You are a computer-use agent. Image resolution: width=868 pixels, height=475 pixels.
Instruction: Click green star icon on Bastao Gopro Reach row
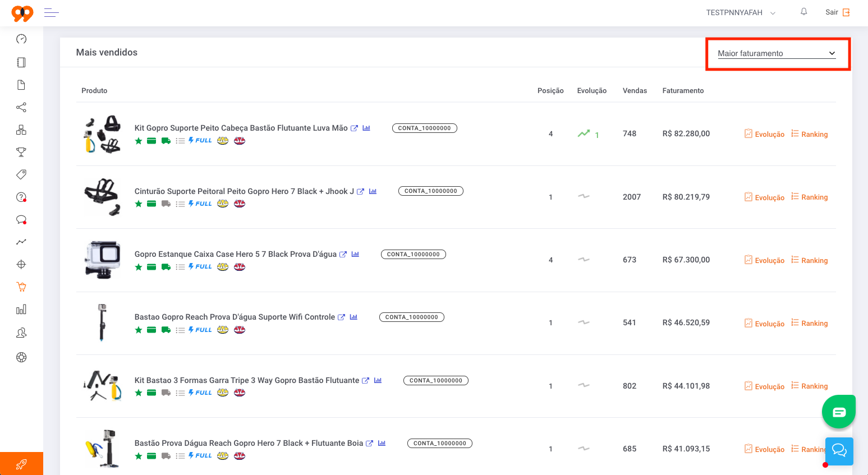pyautogui.click(x=139, y=330)
